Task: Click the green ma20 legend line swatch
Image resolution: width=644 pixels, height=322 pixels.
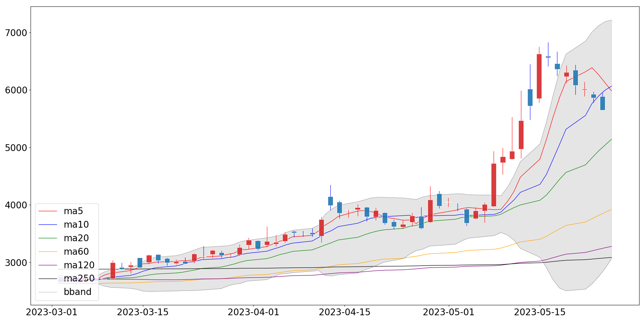Action: click(x=48, y=238)
